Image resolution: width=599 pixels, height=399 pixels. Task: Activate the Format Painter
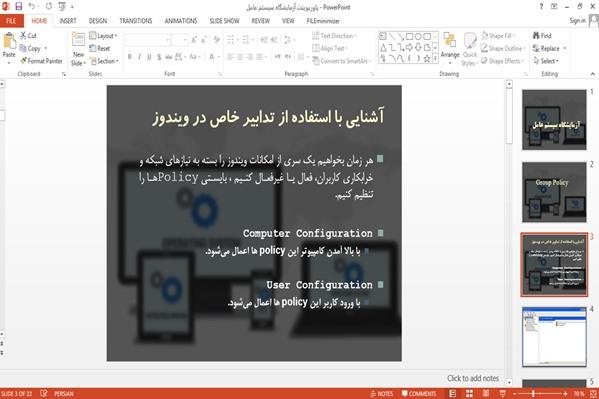point(41,61)
